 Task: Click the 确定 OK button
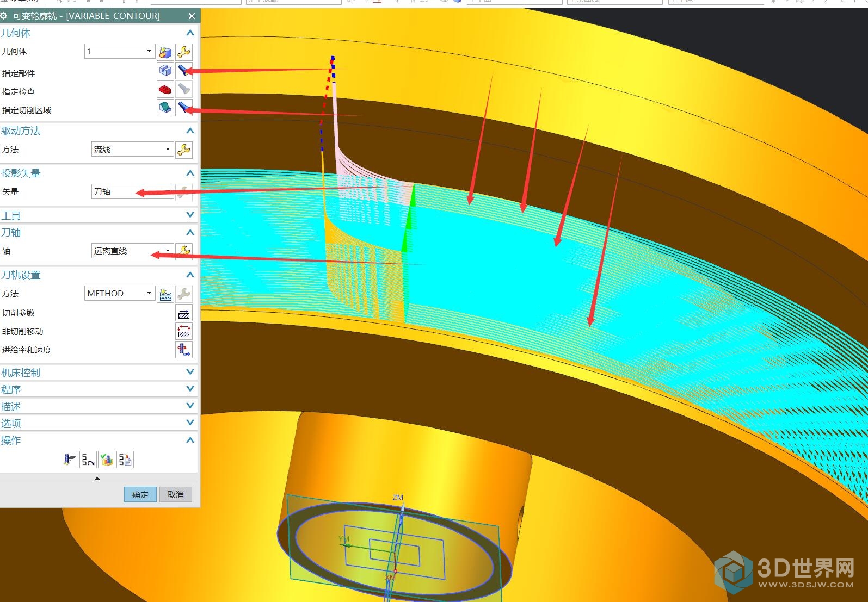[x=140, y=494]
